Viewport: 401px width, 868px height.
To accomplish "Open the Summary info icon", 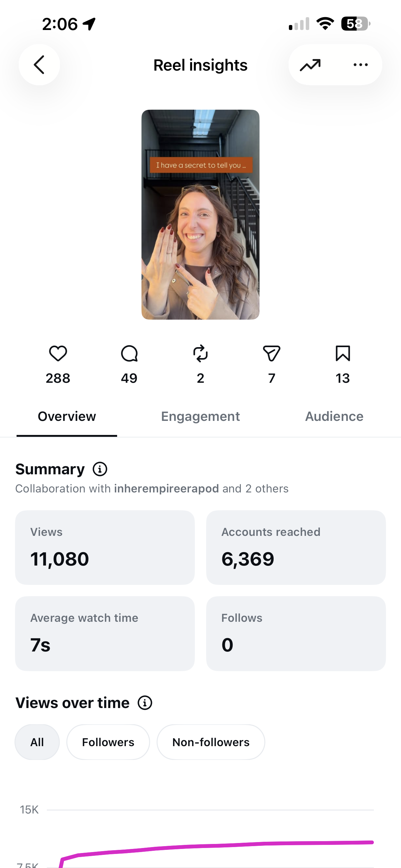I will (x=100, y=469).
